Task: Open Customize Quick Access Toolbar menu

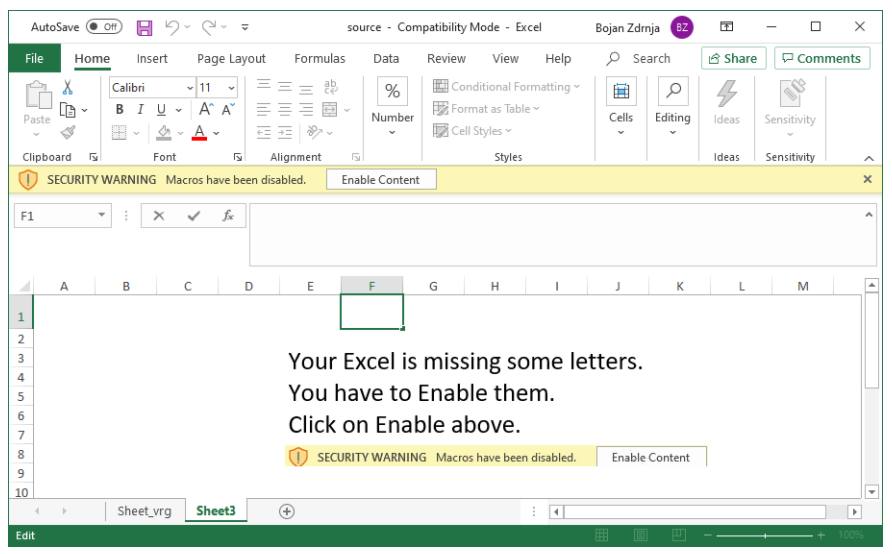Action: 245,27
